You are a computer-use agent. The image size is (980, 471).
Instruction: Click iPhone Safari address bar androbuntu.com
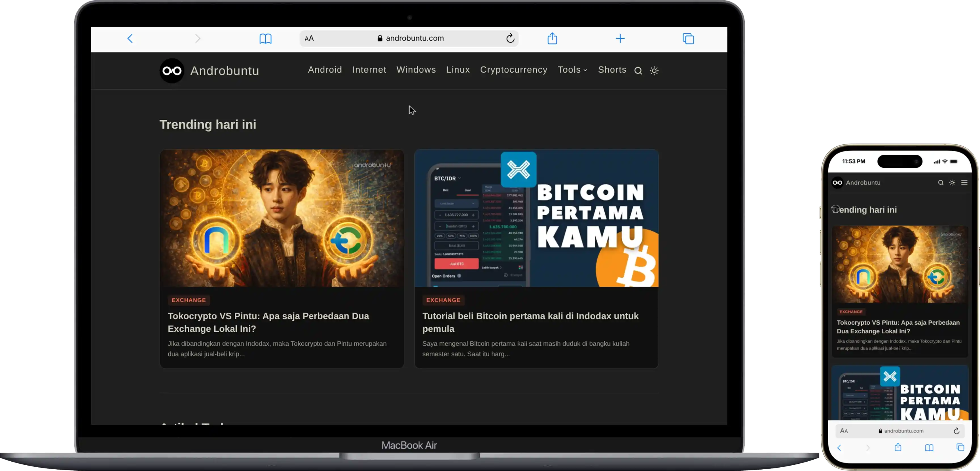(x=900, y=431)
